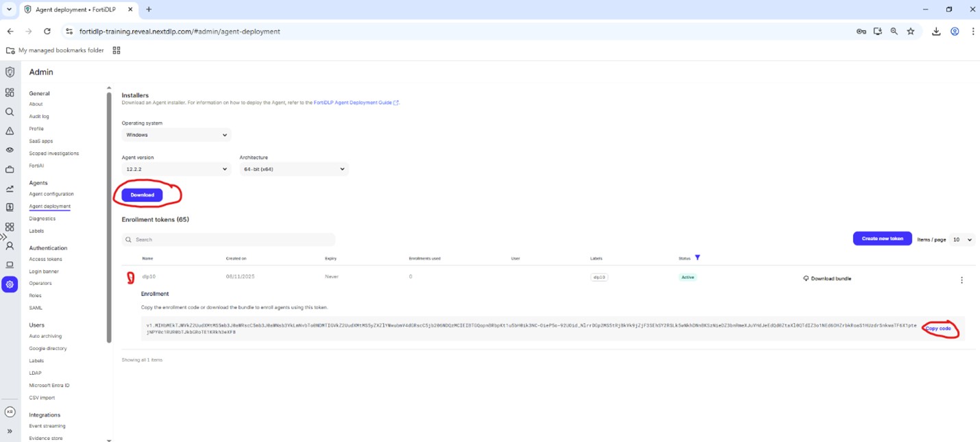Open Microsoft Entra ID in the sidebar
Image resolution: width=980 pixels, height=442 pixels.
49,385
